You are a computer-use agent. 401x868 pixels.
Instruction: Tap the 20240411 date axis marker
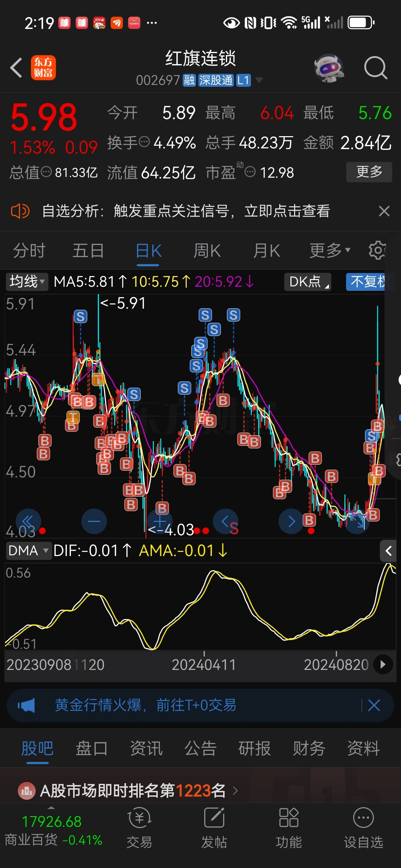(204, 665)
